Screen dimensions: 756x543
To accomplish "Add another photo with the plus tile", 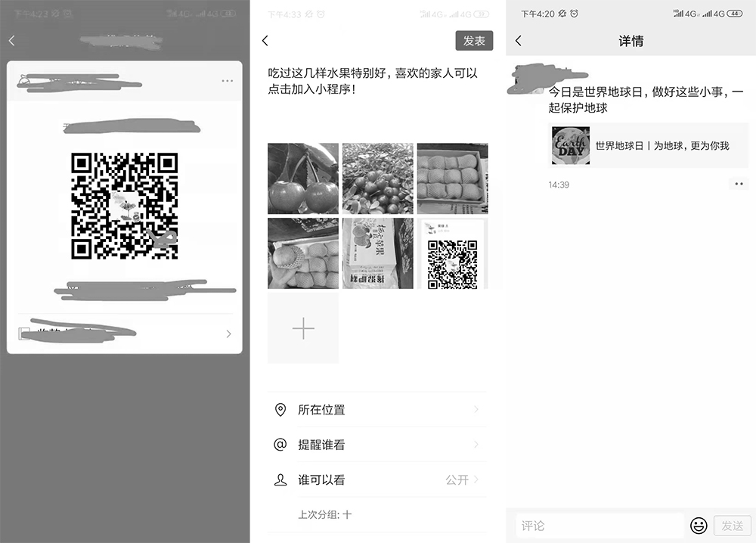I will click(x=303, y=328).
